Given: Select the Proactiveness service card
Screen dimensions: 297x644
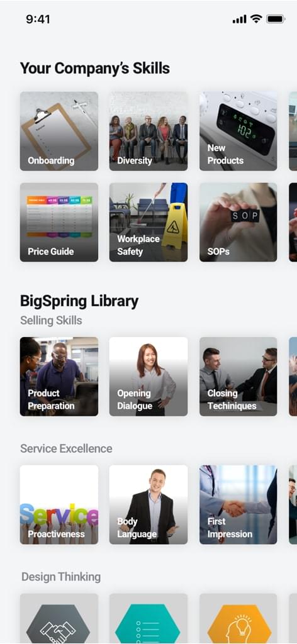Looking at the screenshot, I should (59, 505).
